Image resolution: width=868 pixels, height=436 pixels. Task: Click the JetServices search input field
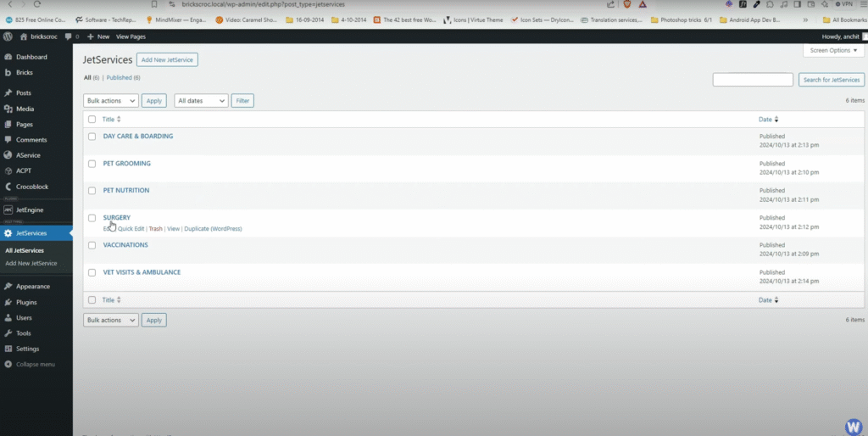[753, 80]
